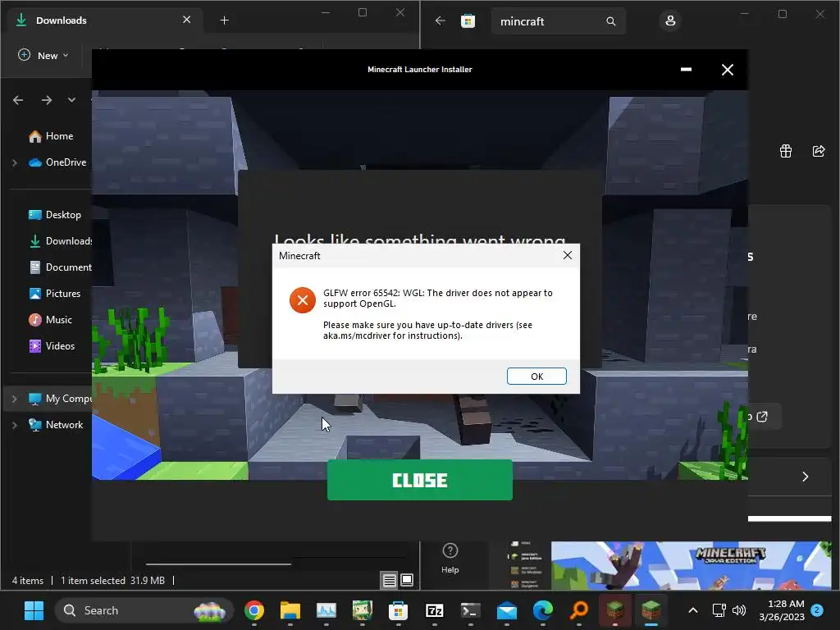Click the Microsoft Store logo icon
This screenshot has height=630, width=840.
[468, 21]
